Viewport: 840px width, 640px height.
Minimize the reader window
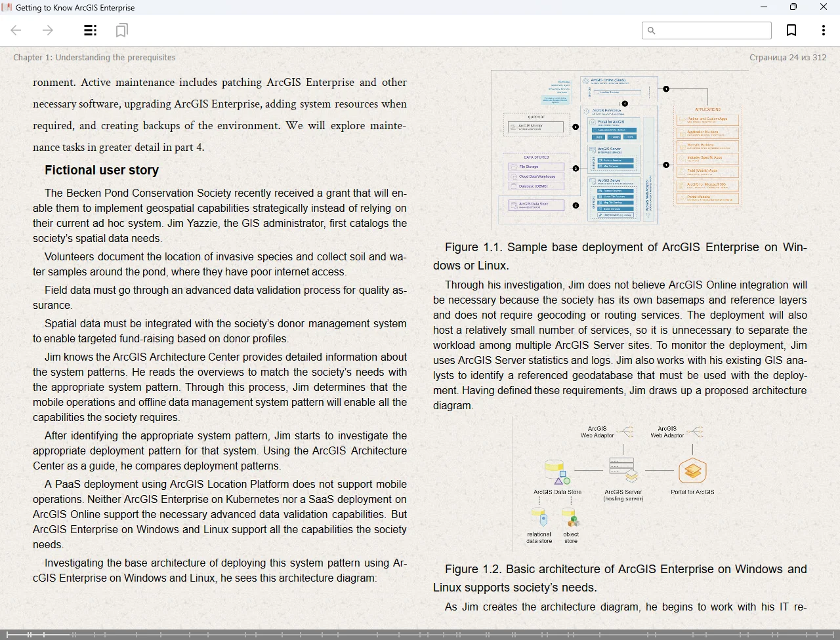[764, 7]
